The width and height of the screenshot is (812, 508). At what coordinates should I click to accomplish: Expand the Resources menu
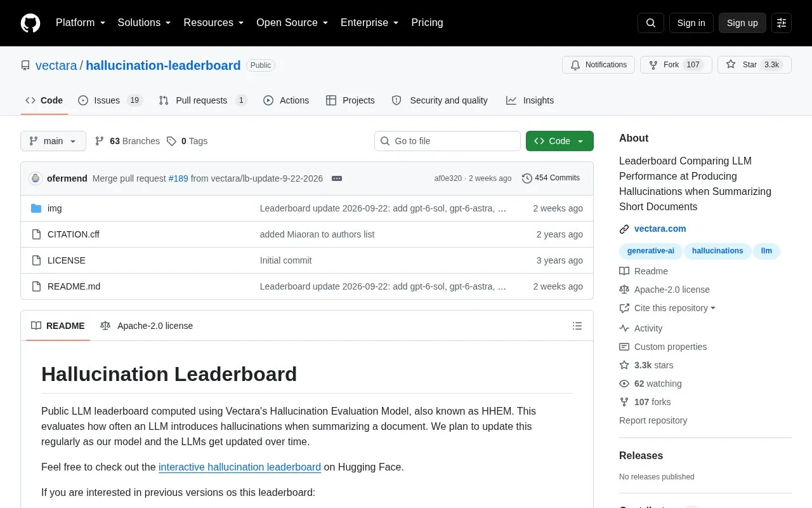214,23
